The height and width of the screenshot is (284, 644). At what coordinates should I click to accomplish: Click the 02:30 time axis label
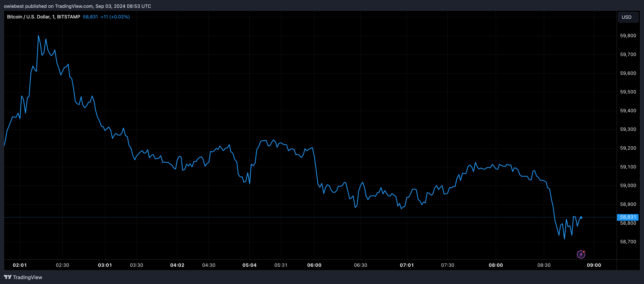pyautogui.click(x=62, y=265)
